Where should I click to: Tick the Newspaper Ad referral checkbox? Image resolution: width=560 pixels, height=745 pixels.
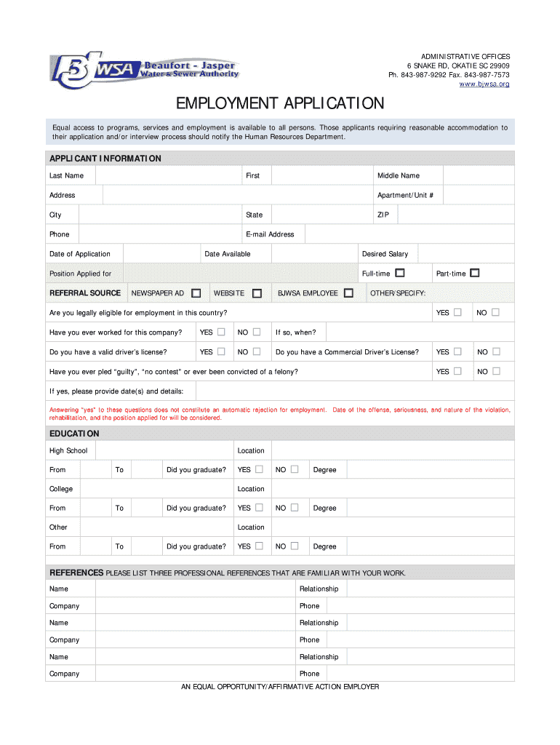pos(196,293)
